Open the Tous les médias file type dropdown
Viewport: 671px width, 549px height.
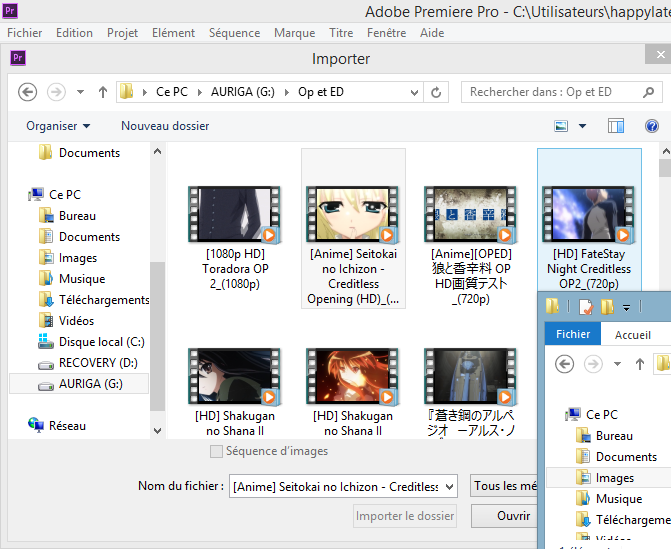[x=504, y=486]
